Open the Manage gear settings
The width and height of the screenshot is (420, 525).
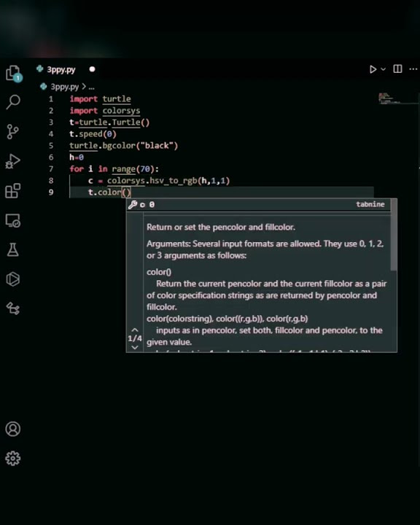pos(12,458)
